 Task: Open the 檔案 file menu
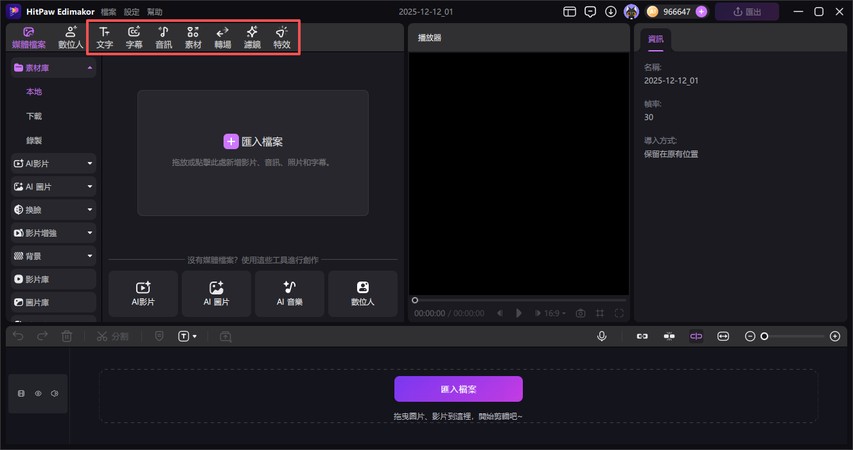[108, 12]
